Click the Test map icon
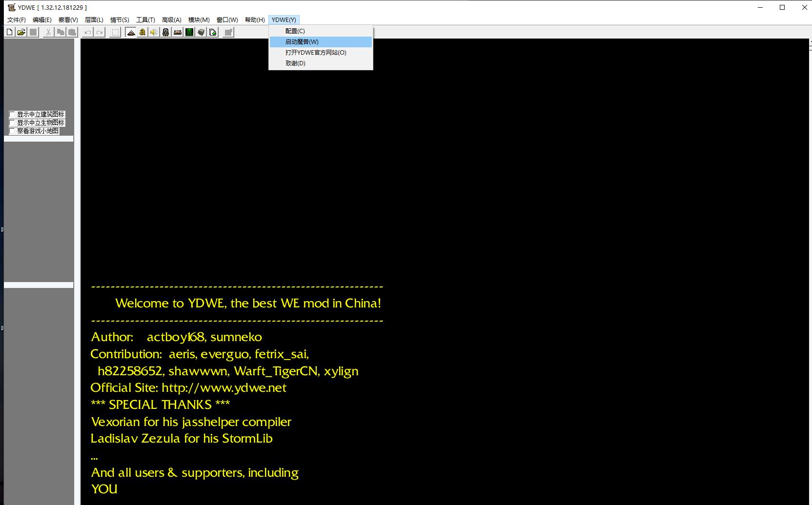The height and width of the screenshot is (505, 812). tap(228, 32)
